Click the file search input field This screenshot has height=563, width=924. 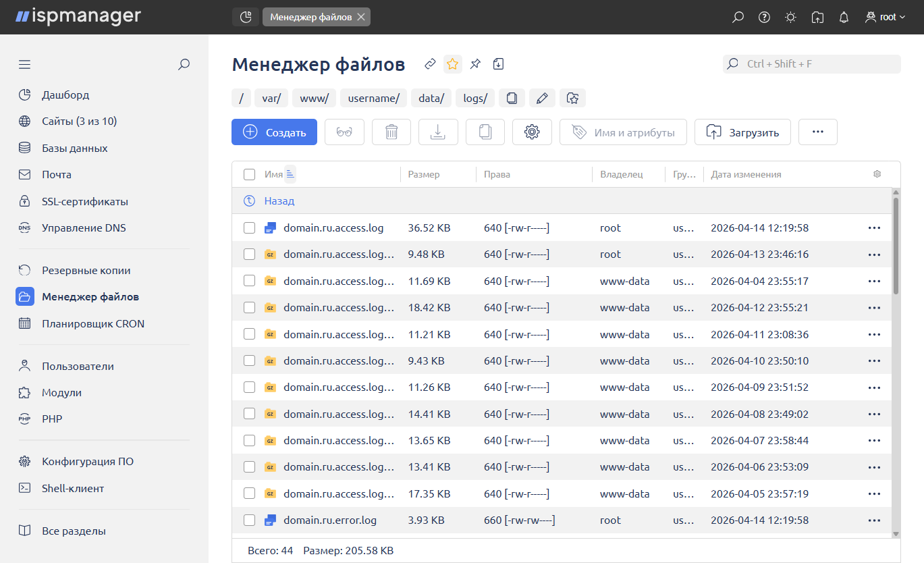[820, 64]
